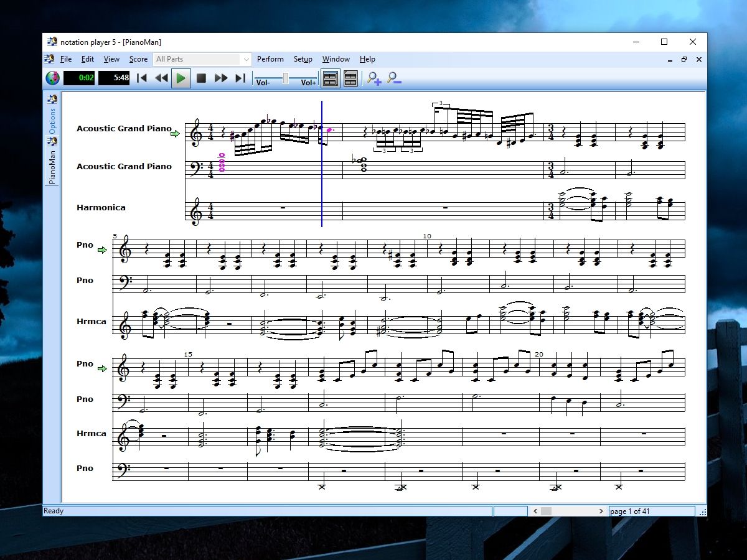Select the second Acoustic Grand Piano staff label
747x560 pixels.
(124, 166)
